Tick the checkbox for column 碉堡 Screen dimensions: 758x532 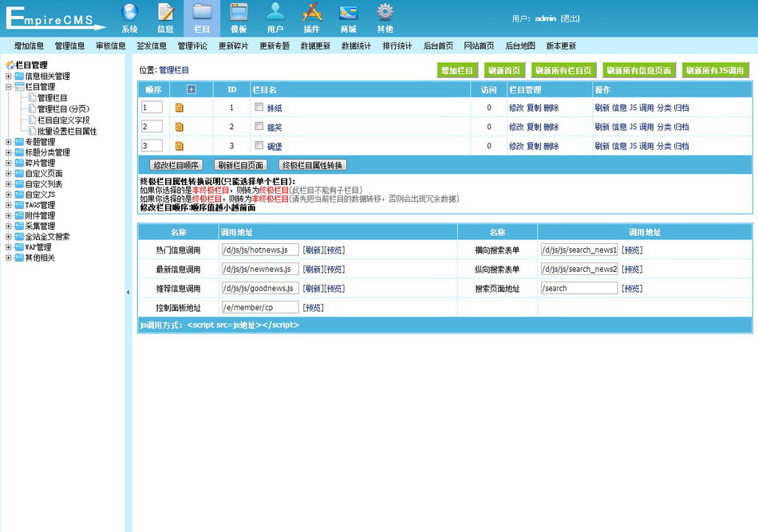tap(259, 145)
